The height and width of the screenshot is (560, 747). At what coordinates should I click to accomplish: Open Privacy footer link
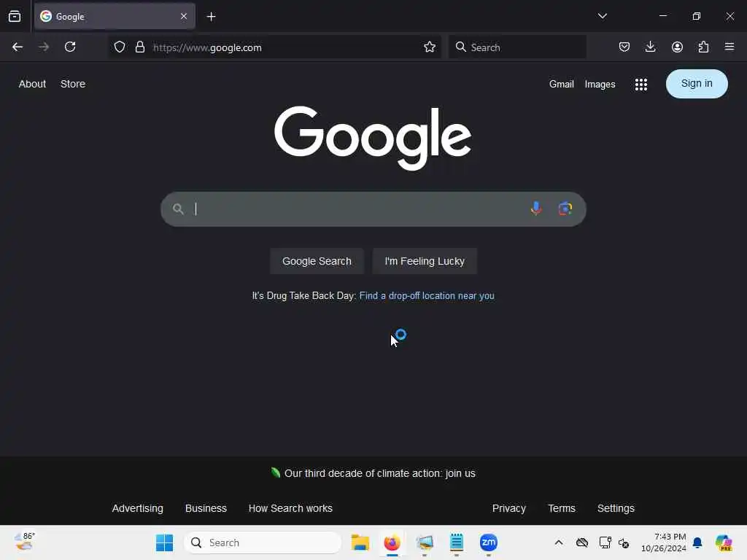(x=508, y=508)
